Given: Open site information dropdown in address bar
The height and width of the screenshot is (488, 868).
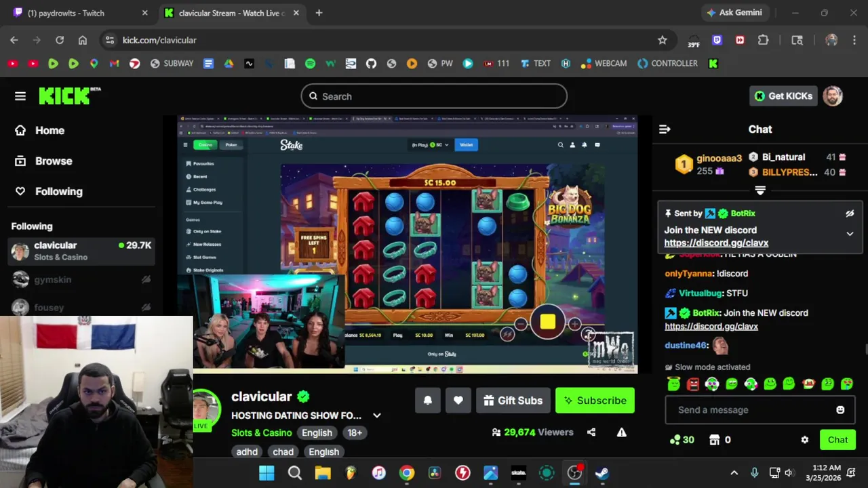Looking at the screenshot, I should [x=110, y=40].
